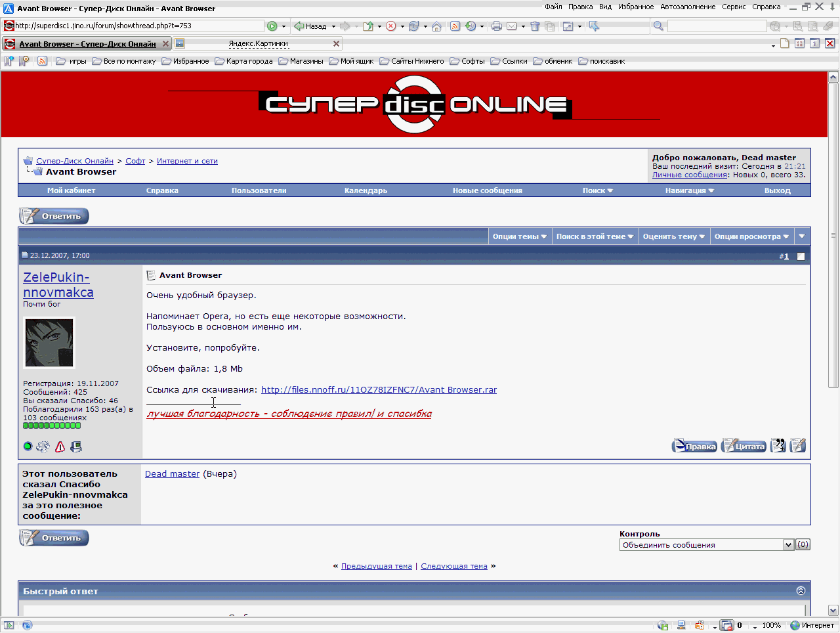Click Цитата quote button
This screenshot has height=633, width=840.
click(x=744, y=446)
